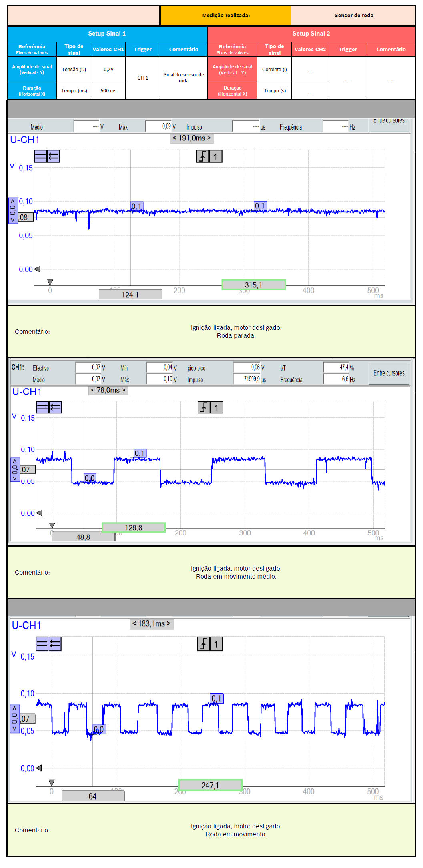Click the left-arrows icon in the 78,0ms chart

coord(55,407)
